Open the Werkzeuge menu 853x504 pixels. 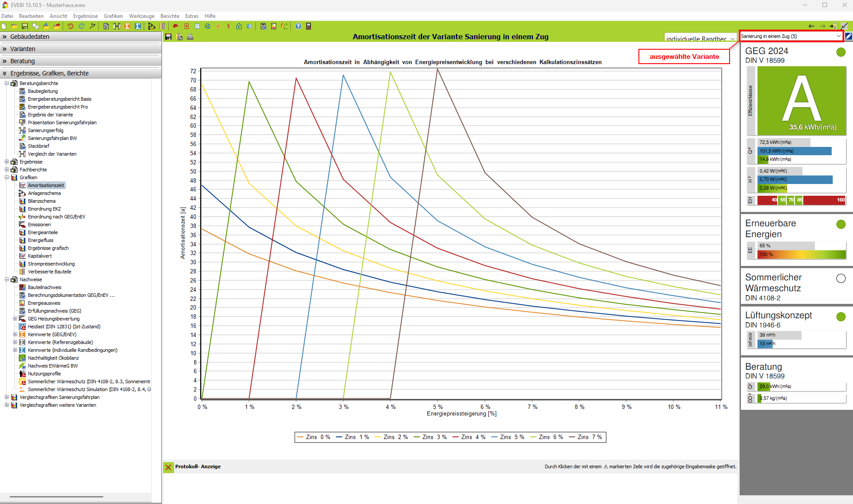[141, 16]
